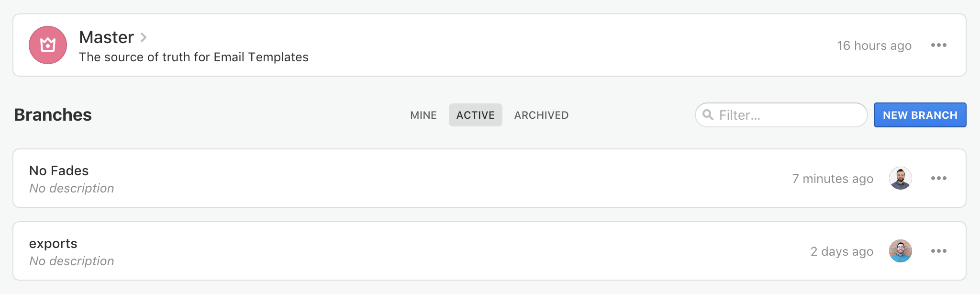This screenshot has width=980, height=294.
Task: Select the Branches section heading
Action: pos(53,115)
